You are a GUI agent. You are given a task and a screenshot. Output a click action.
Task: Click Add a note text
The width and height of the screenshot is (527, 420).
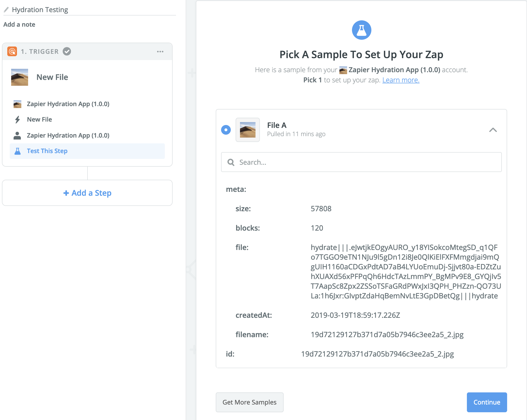point(19,24)
